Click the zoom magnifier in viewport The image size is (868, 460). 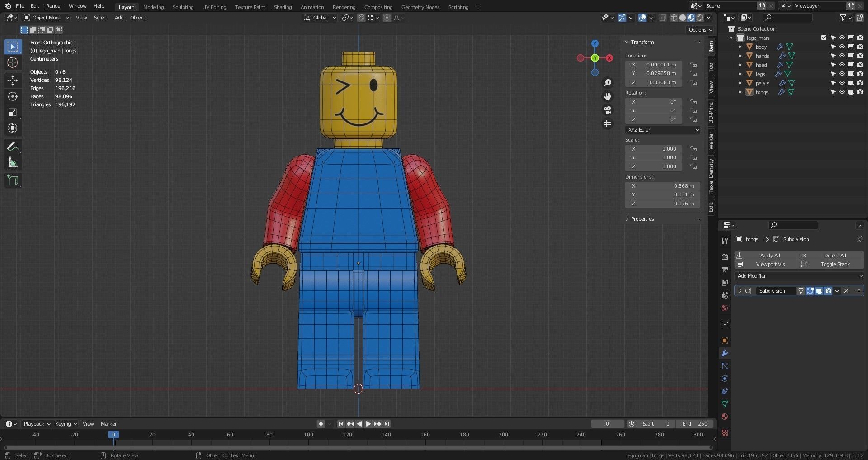[x=608, y=83]
